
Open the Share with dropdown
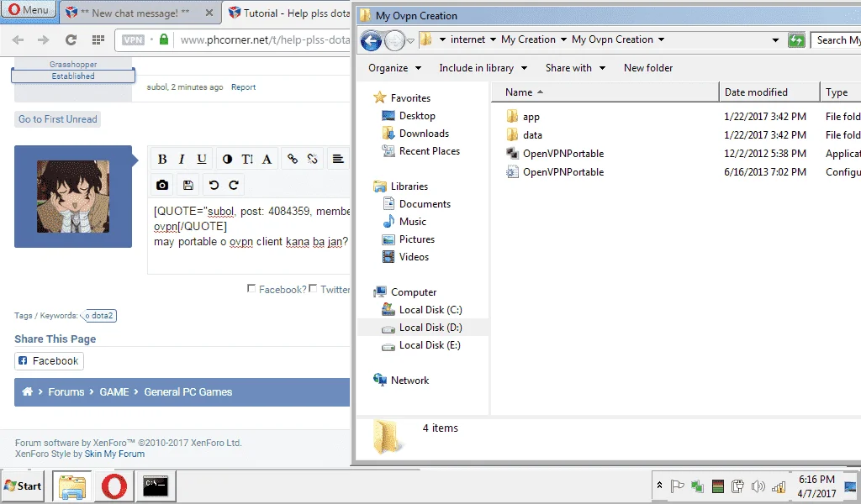[x=575, y=68]
